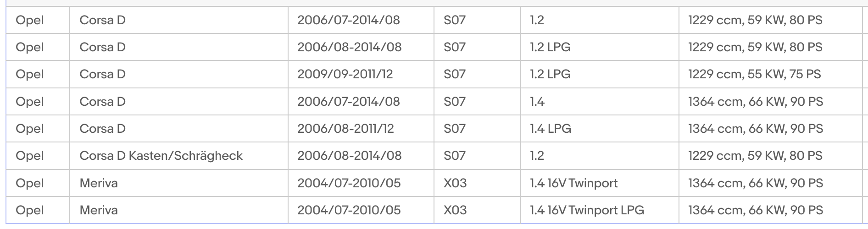Click the power specs in Kasten/Schrägheck row
The width and height of the screenshot is (868, 229).
click(755, 156)
